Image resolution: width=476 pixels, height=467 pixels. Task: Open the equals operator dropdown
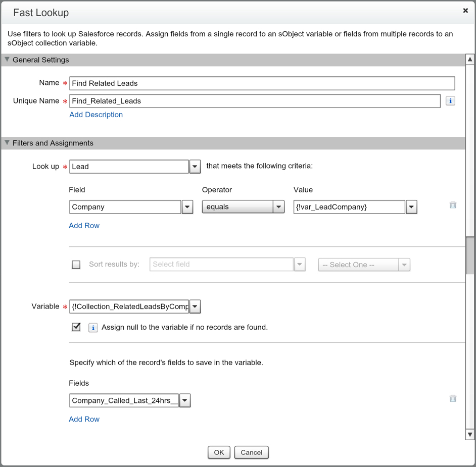[x=278, y=207]
